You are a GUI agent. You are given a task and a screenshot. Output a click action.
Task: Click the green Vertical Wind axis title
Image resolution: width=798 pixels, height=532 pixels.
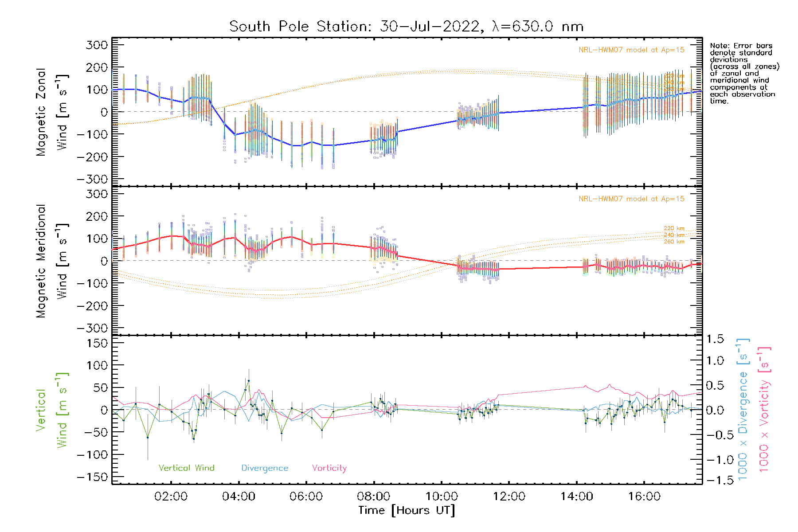(51, 410)
